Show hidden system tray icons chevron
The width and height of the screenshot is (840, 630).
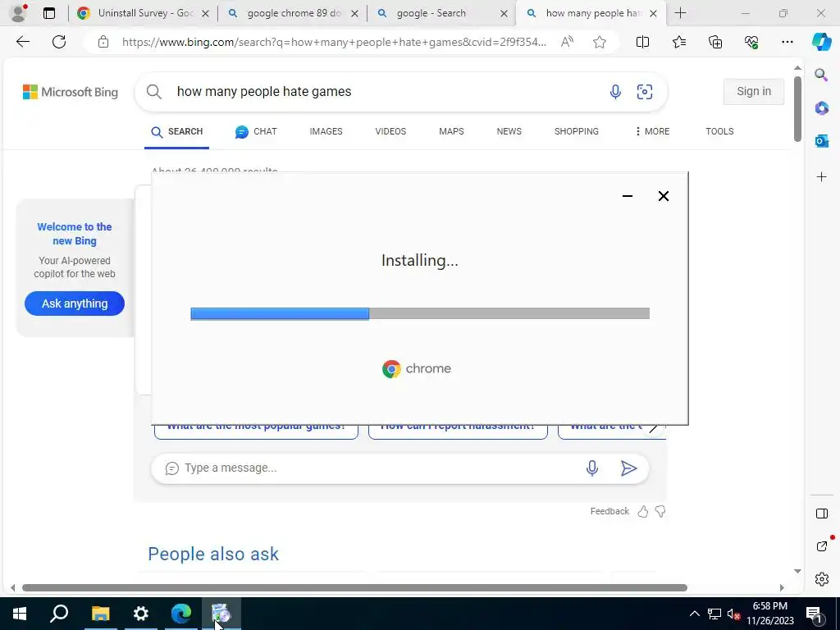pos(694,614)
